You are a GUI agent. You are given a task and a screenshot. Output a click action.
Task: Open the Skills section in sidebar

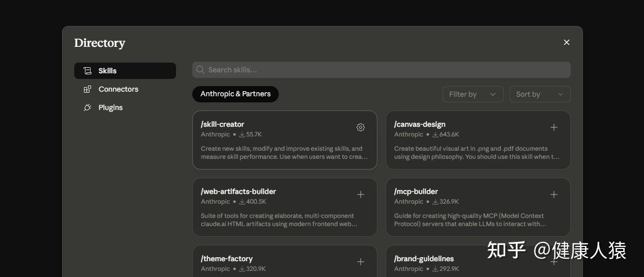(x=125, y=71)
